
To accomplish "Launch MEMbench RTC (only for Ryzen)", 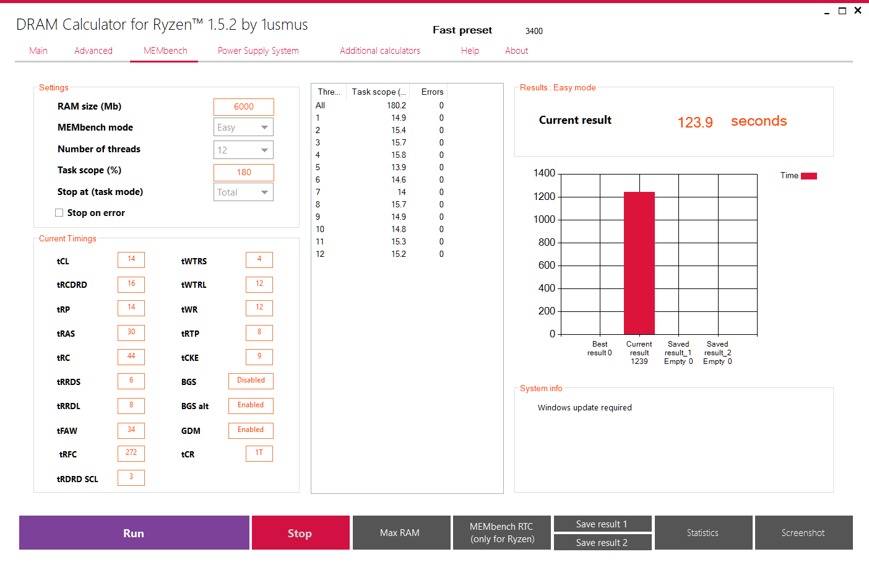I will (502, 533).
